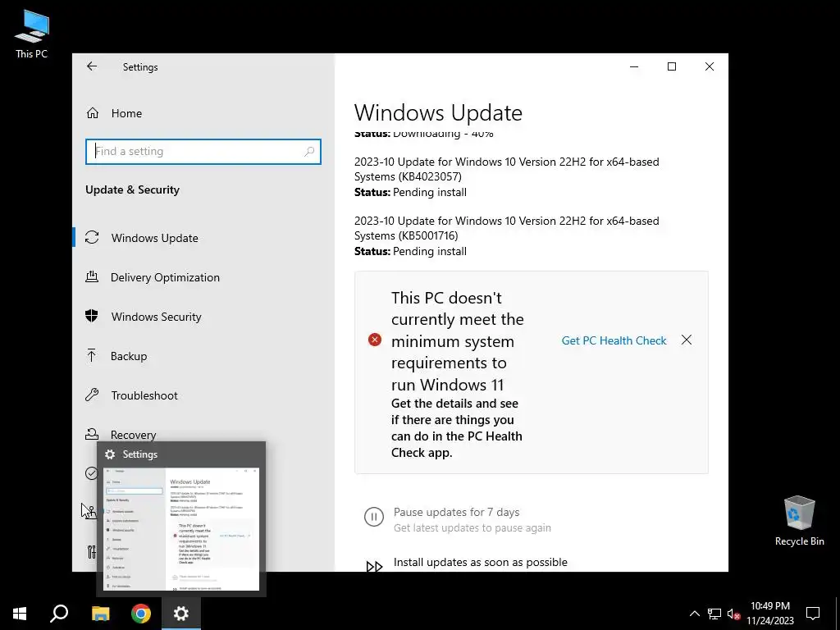Click the Home house icon
The image size is (840, 630).
click(x=93, y=113)
